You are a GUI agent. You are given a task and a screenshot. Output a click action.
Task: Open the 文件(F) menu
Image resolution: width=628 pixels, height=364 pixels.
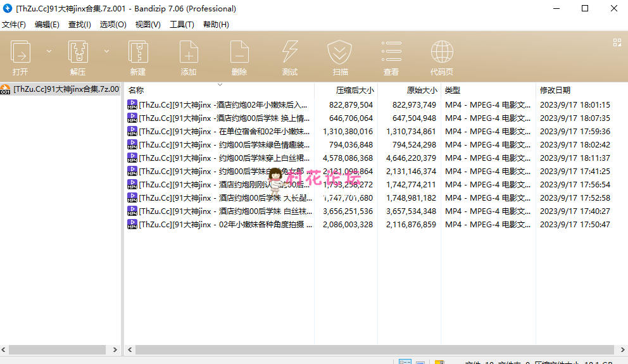pyautogui.click(x=14, y=25)
